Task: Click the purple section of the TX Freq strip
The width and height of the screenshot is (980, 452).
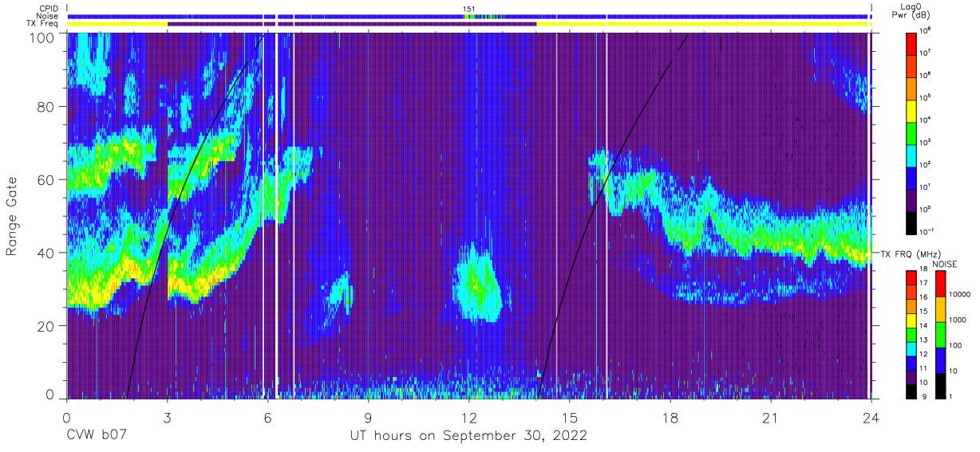Action: point(351,24)
